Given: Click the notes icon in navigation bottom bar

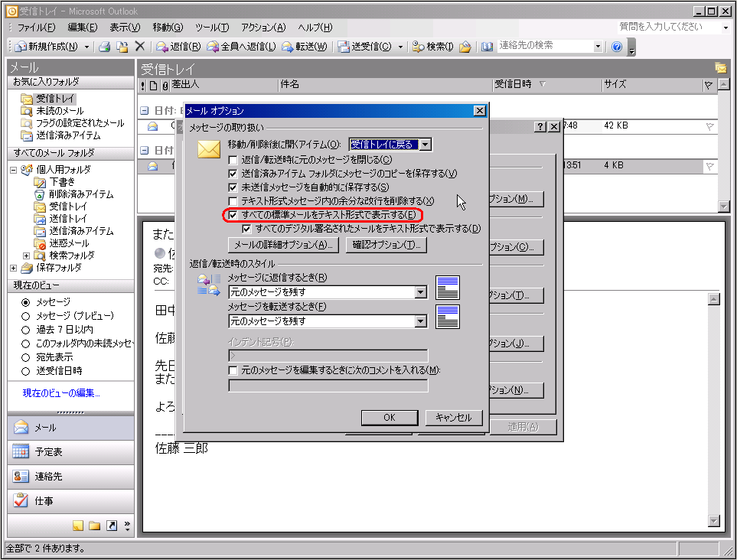Looking at the screenshot, I should [78, 526].
